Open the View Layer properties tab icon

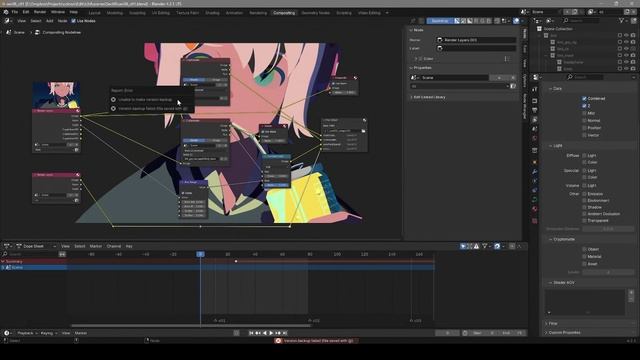[x=535, y=120]
